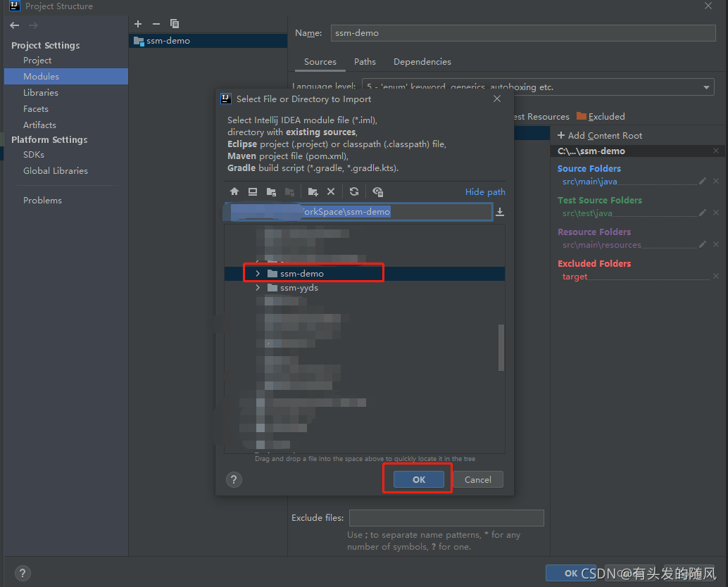Open Project settings section
The width and height of the screenshot is (728, 587).
click(37, 61)
